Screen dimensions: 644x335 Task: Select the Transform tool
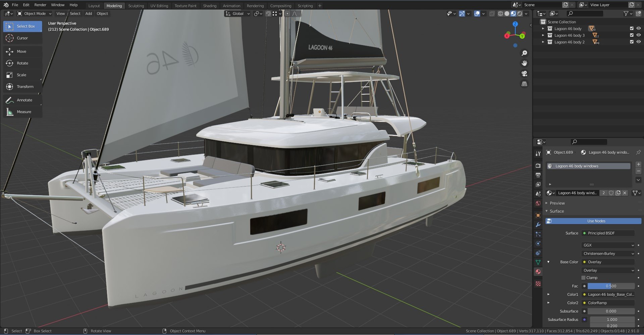pyautogui.click(x=22, y=87)
